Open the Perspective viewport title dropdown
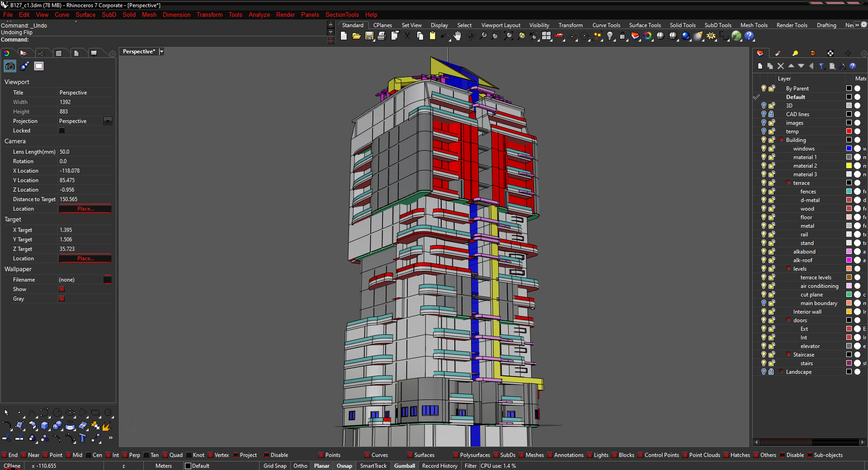 (x=161, y=51)
